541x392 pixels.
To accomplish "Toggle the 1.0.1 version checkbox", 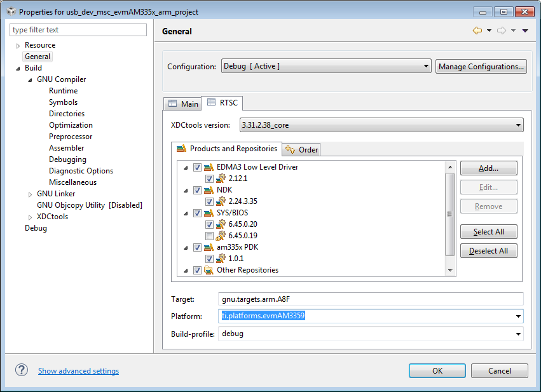I will coord(209,259).
